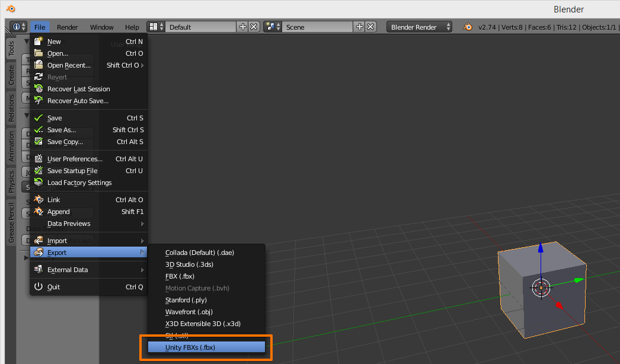This screenshot has width=620, height=364.
Task: Click the blue Z axis arrow
Action: 541,247
